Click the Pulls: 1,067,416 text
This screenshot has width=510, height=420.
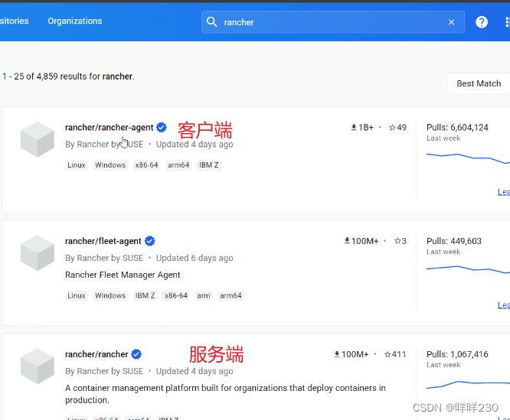click(457, 354)
